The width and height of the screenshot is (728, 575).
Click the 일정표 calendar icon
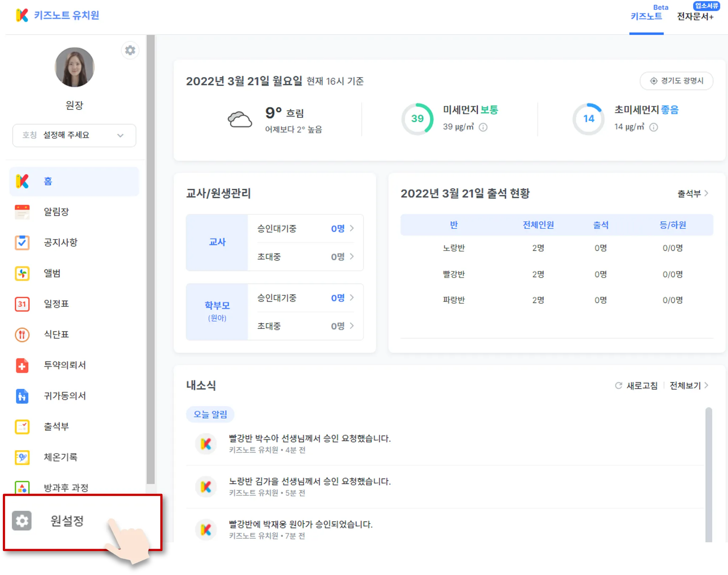22,304
